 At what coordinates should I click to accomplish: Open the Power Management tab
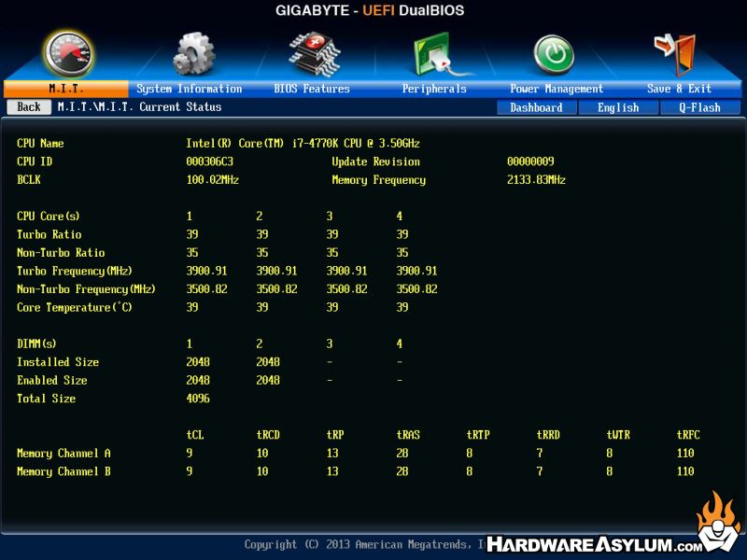[x=557, y=89]
